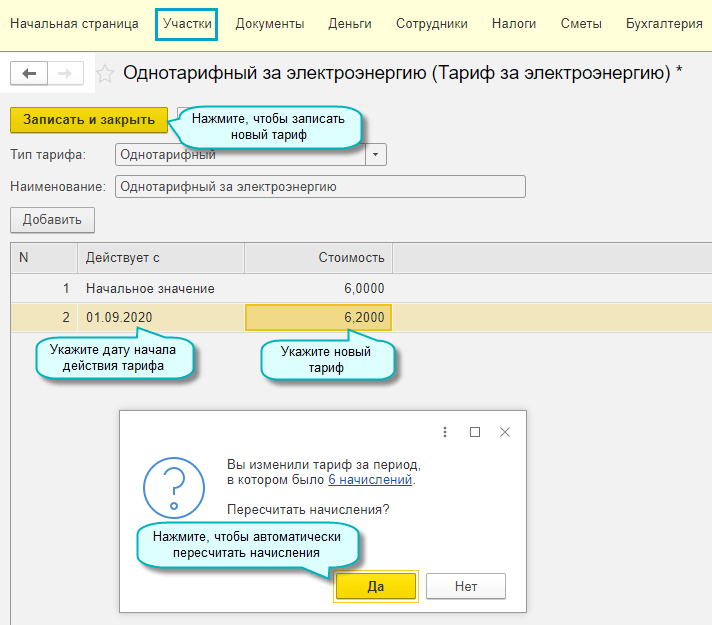The width and height of the screenshot is (712, 625).
Task: Open the dialog's three-dot menu
Action: [x=445, y=432]
